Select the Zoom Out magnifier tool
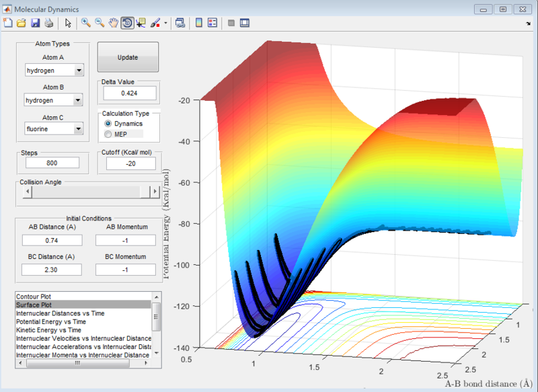538x392 pixels. pyautogui.click(x=100, y=23)
